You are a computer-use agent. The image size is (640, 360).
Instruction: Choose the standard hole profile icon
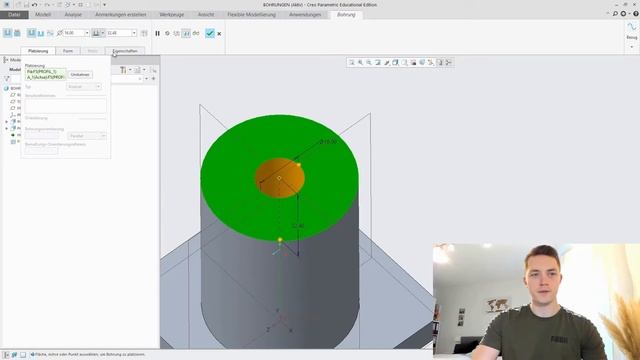tap(41, 33)
